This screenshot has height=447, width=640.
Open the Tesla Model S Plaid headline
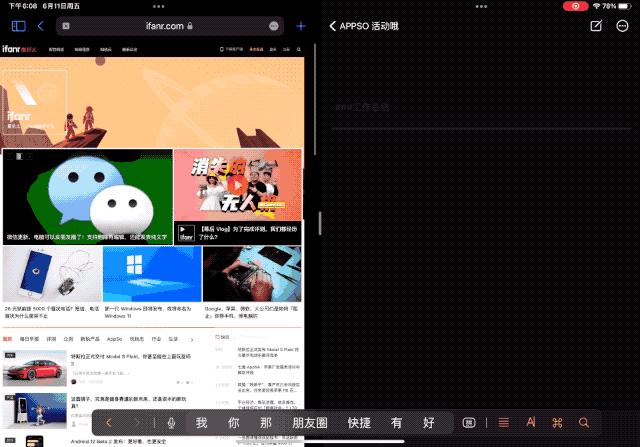click(x=131, y=360)
